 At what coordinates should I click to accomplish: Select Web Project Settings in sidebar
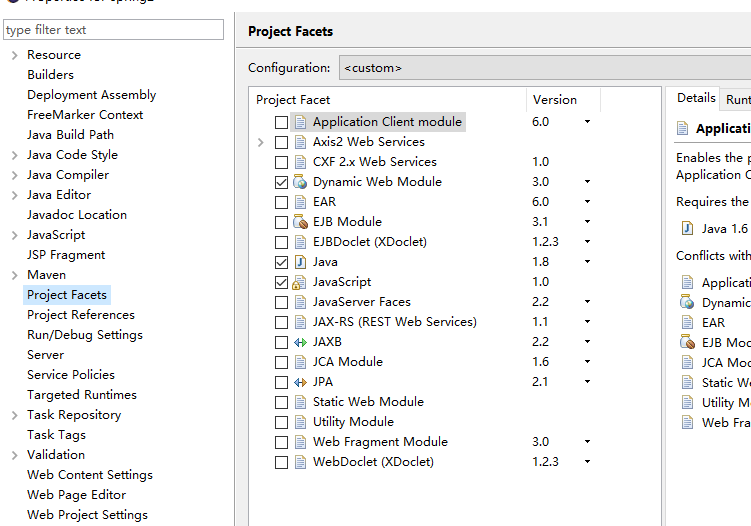(88, 515)
